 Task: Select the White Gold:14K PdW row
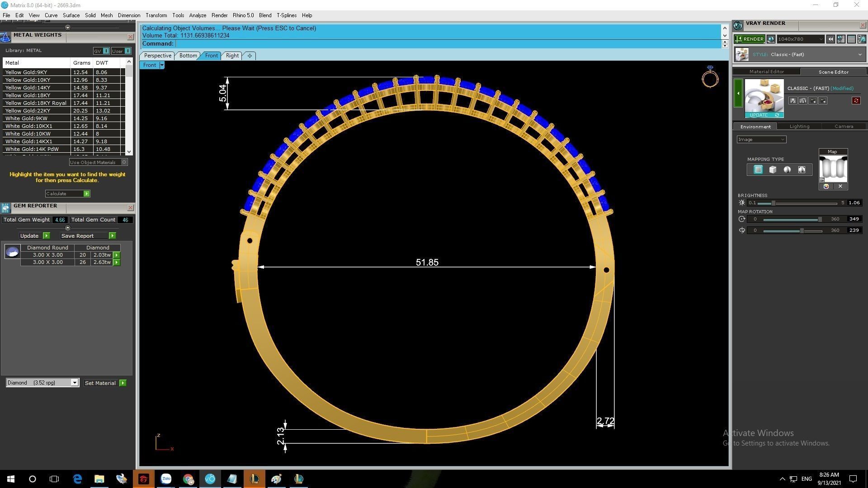(x=63, y=149)
